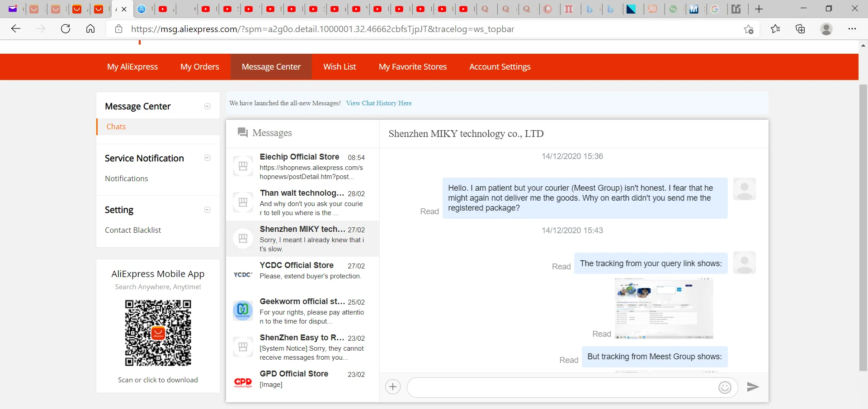This screenshot has width=868, height=409.
Task: Click the address bar URL
Action: tap(322, 29)
